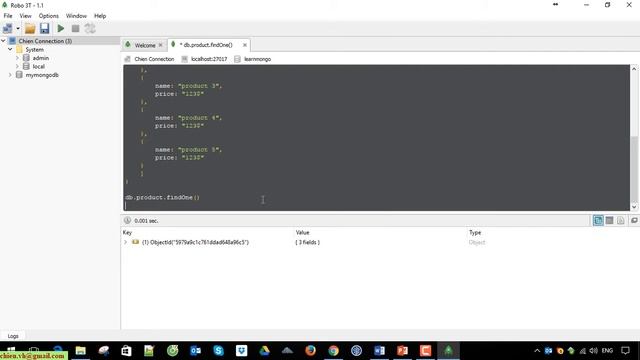
Task: Open PowerPoint from the taskbar
Action: click(402, 351)
